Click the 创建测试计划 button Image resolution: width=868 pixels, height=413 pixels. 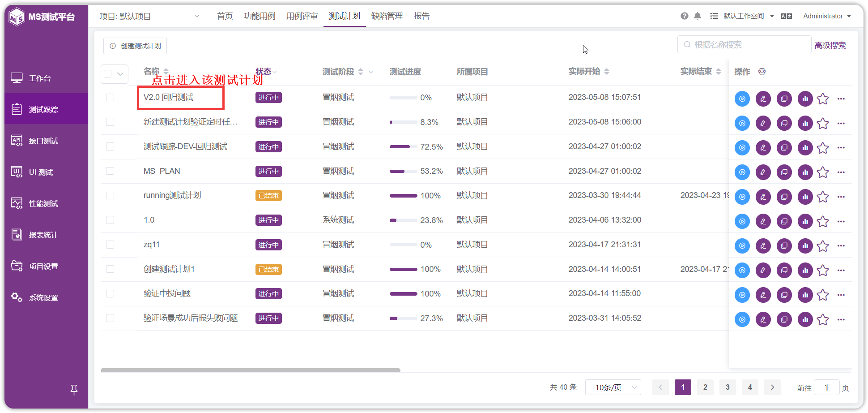[135, 46]
